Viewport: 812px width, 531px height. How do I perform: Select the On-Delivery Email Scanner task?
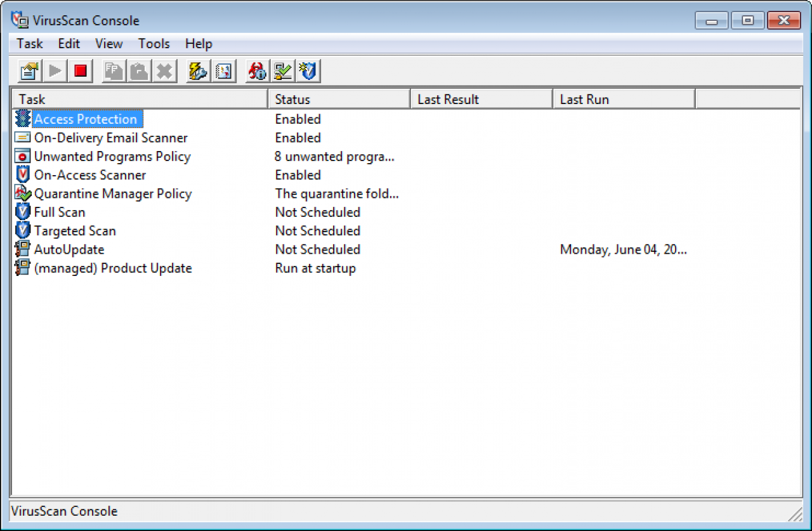111,138
